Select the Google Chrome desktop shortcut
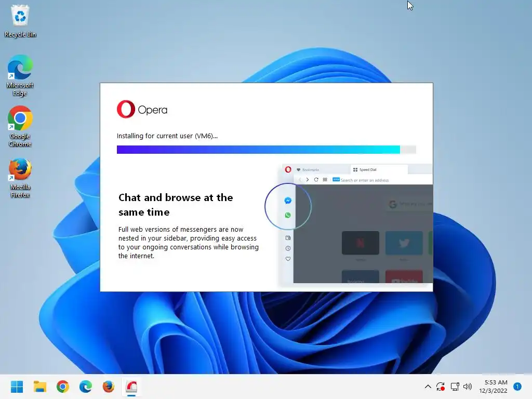This screenshot has width=532, height=399. (20, 126)
